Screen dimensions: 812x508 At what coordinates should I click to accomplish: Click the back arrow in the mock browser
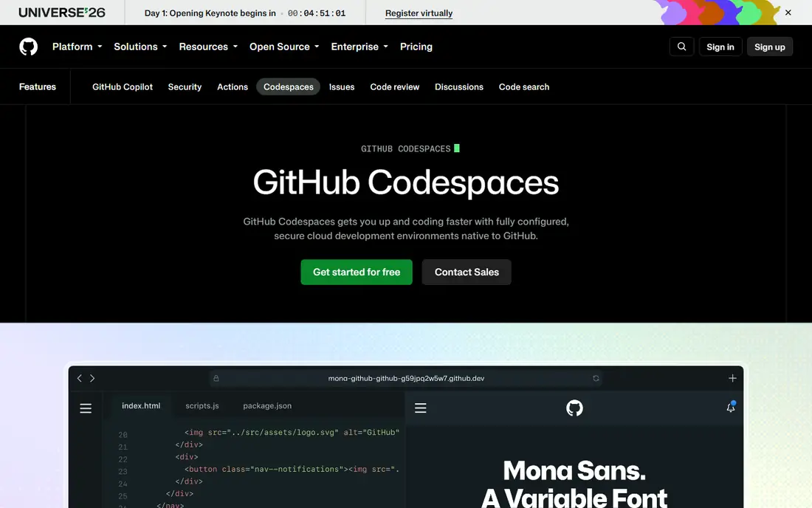point(79,379)
